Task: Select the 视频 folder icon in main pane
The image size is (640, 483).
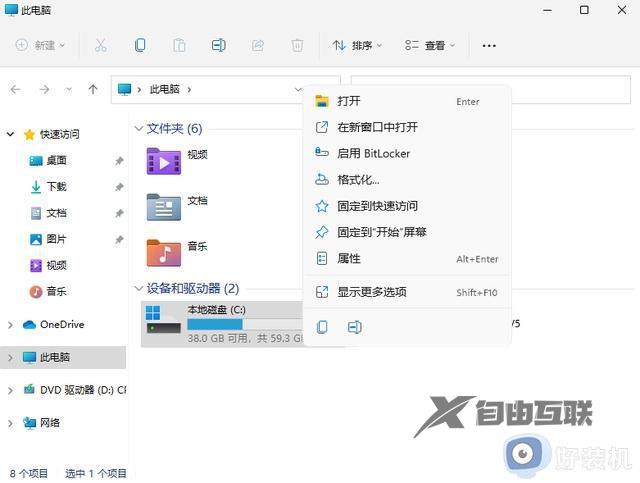Action: point(164,161)
